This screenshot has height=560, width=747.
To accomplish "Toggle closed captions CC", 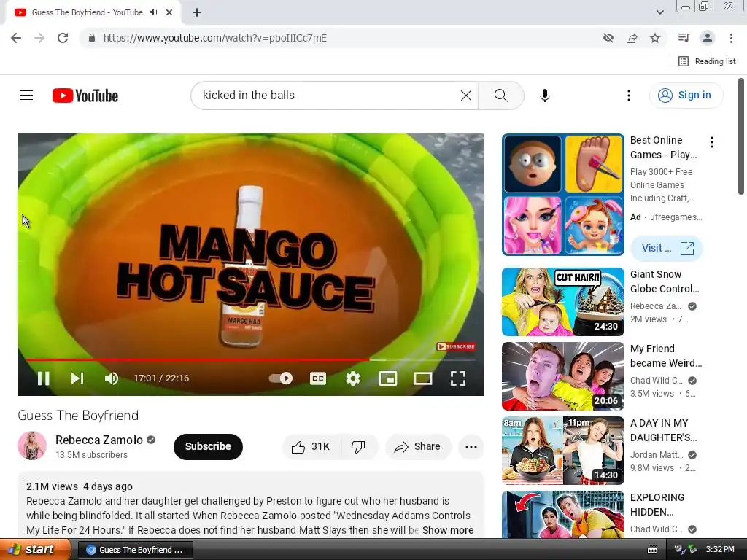I will pos(318,378).
